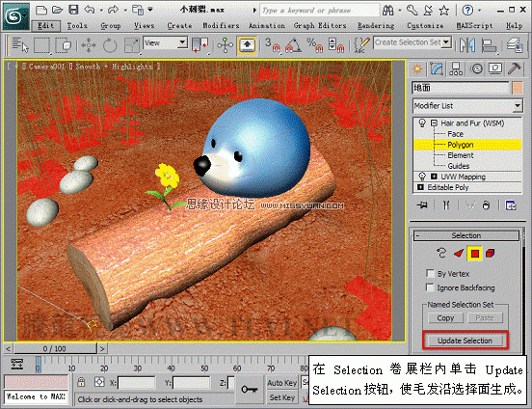Activate Select and Rotate tool

click(110, 44)
